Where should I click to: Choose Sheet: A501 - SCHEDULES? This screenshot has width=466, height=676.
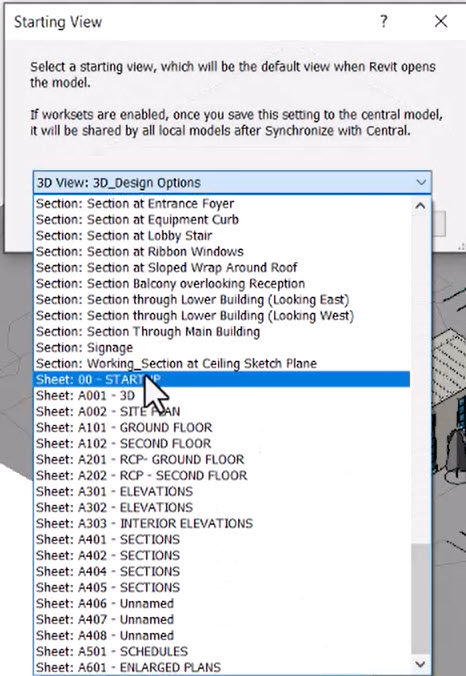click(x=222, y=651)
